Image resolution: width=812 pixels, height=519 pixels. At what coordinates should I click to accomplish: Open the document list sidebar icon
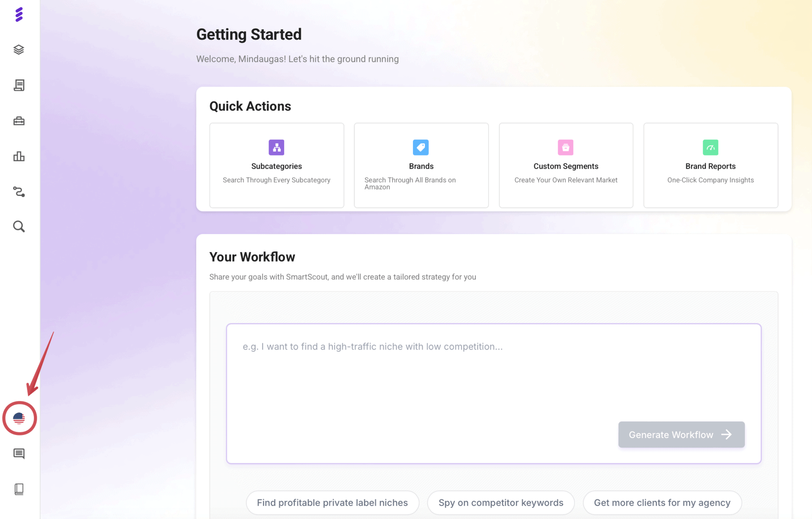pyautogui.click(x=19, y=85)
